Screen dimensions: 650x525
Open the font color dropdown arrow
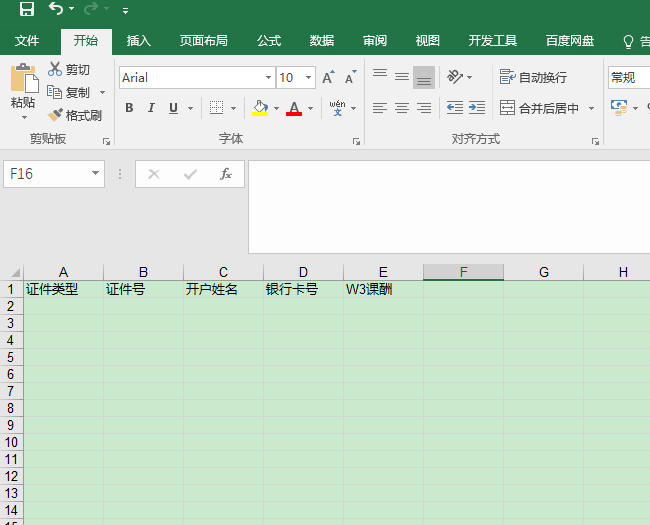point(310,108)
